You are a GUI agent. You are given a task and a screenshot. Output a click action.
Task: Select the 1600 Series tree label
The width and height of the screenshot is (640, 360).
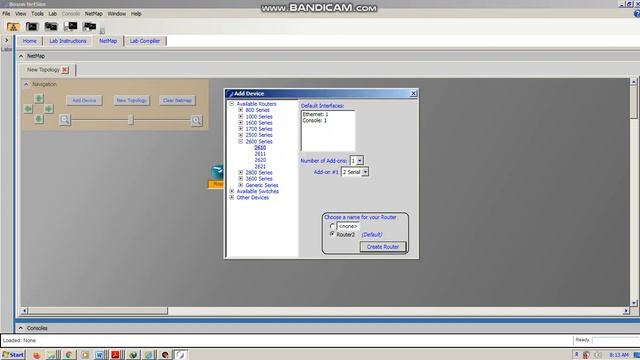pyautogui.click(x=259, y=122)
